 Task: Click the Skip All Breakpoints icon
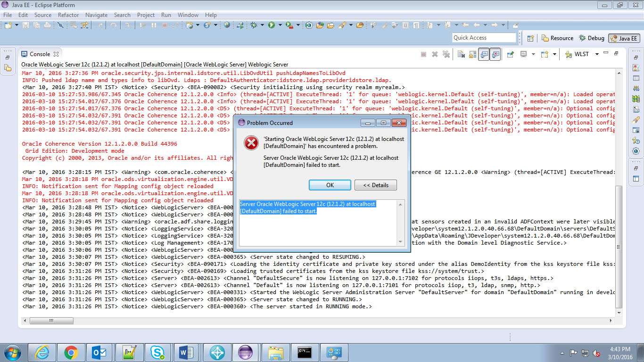pos(60,25)
